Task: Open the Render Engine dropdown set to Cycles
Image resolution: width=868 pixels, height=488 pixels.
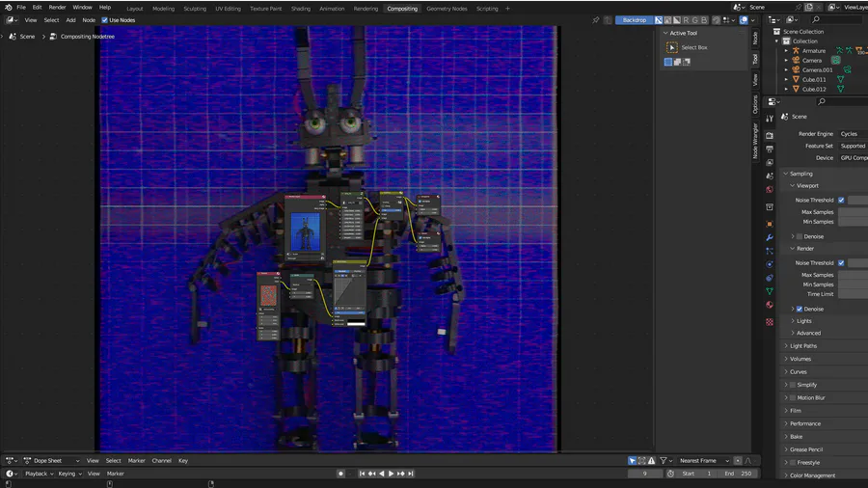Action: pos(854,134)
